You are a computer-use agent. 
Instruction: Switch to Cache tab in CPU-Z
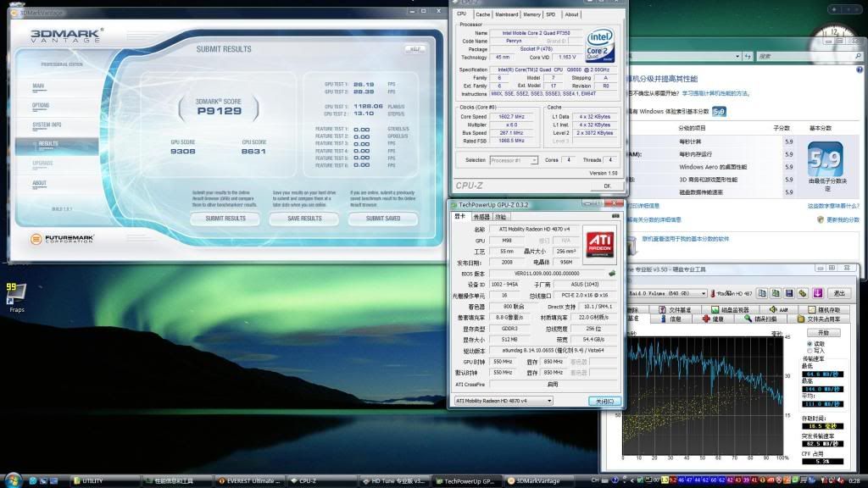click(482, 14)
